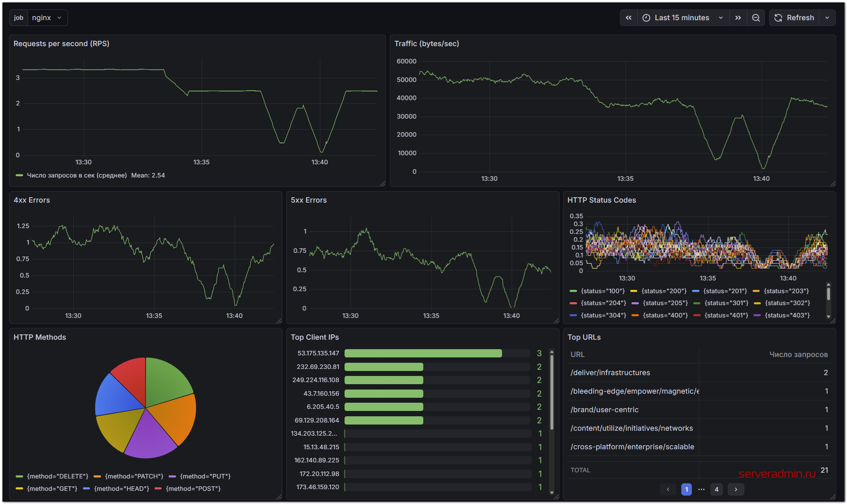Expand the refresh interval dropdown arrow

827,18
